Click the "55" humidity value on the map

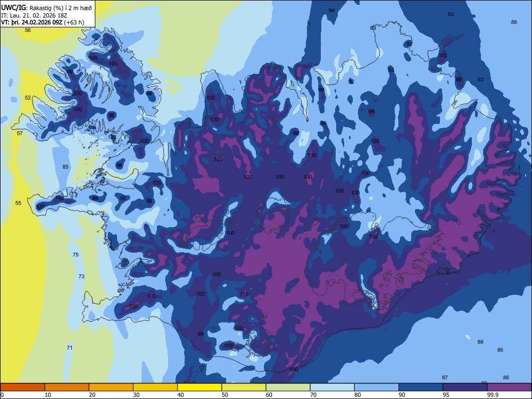click(18, 203)
